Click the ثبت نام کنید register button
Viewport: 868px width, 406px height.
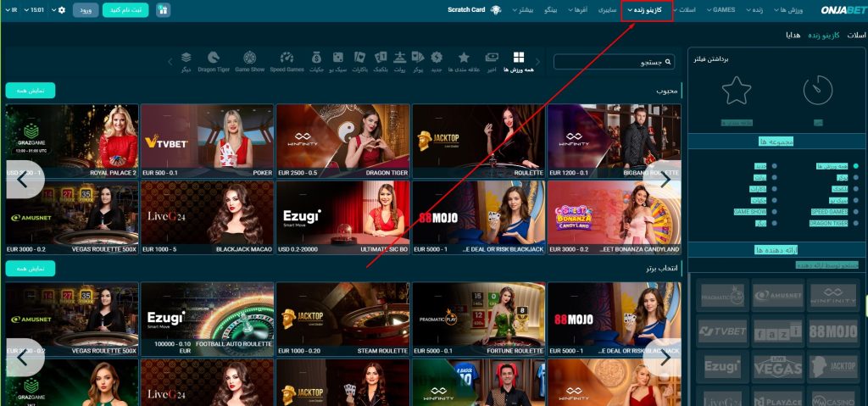point(125,10)
